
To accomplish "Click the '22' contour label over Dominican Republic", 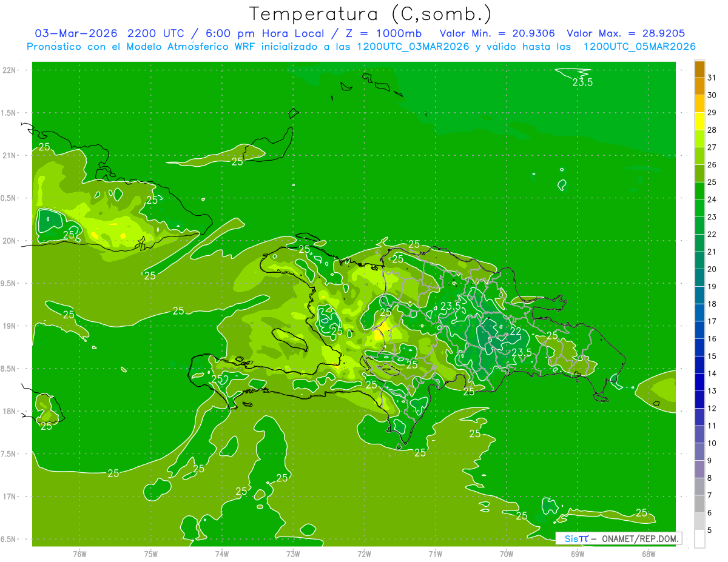I will pos(516,331).
